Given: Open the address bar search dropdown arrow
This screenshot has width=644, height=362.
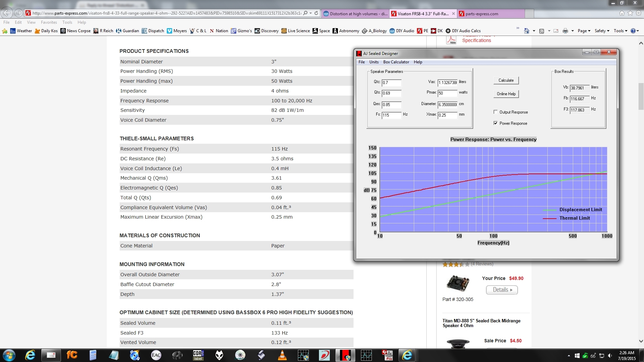Looking at the screenshot, I should click(310, 13).
